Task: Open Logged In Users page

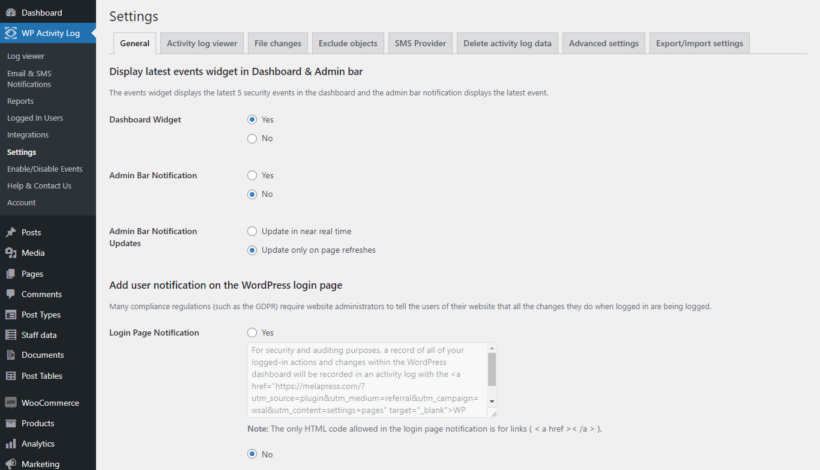Action: 35,118
